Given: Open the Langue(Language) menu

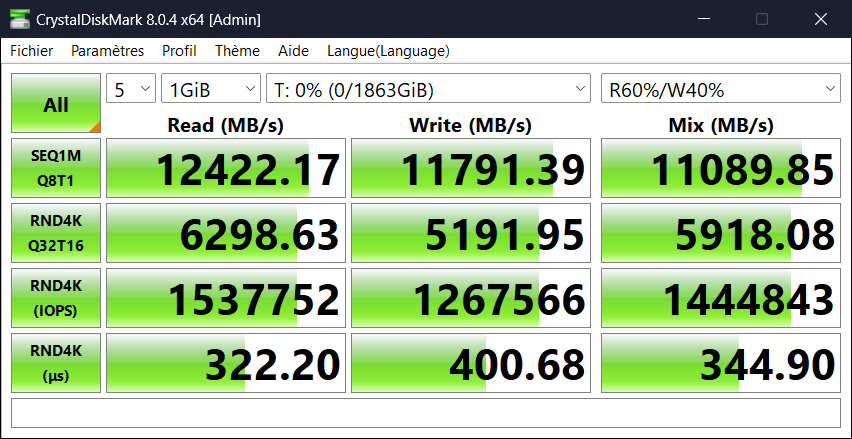Looking at the screenshot, I should coord(388,51).
